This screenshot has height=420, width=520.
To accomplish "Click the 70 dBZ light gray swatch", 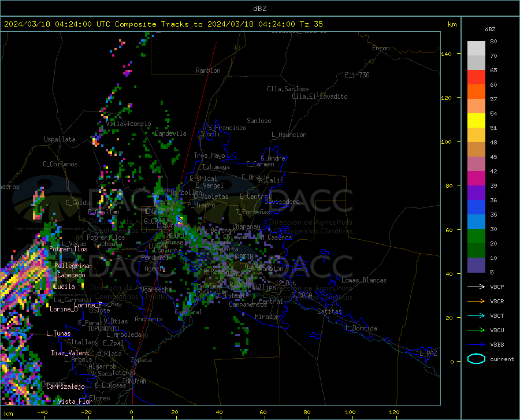I will point(476,49).
